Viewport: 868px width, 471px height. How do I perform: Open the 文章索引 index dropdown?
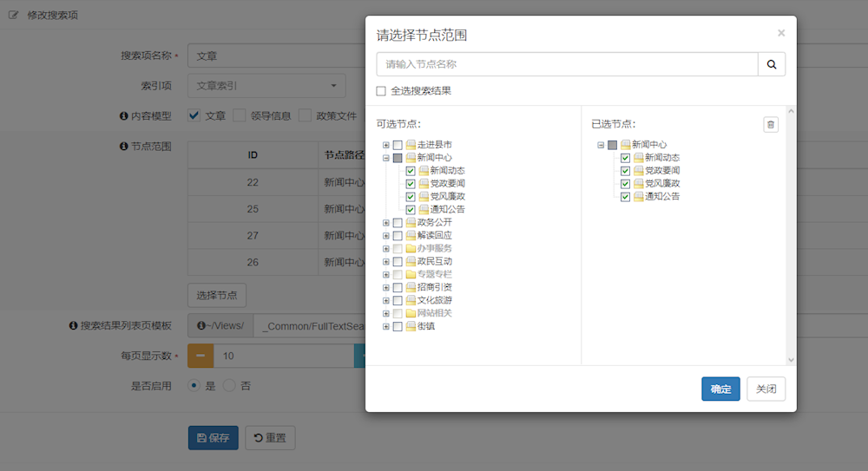pyautogui.click(x=266, y=86)
